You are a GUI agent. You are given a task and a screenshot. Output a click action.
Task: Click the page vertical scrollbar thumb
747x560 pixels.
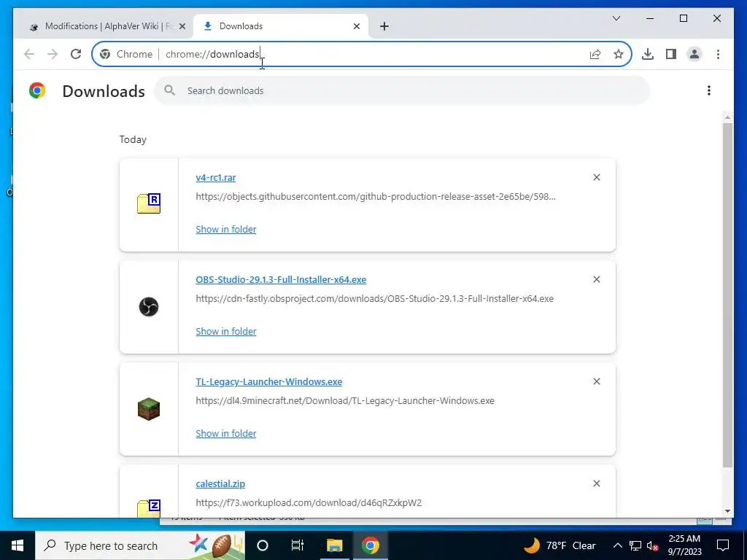point(727,295)
